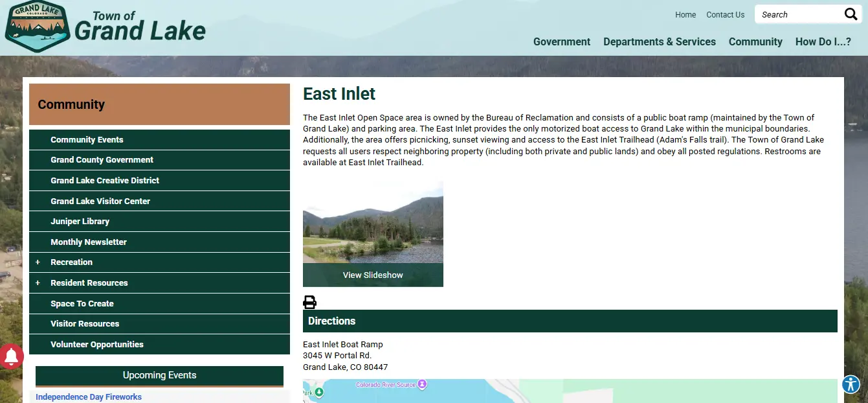
Task: Open the red notification bell
Action: point(11,356)
